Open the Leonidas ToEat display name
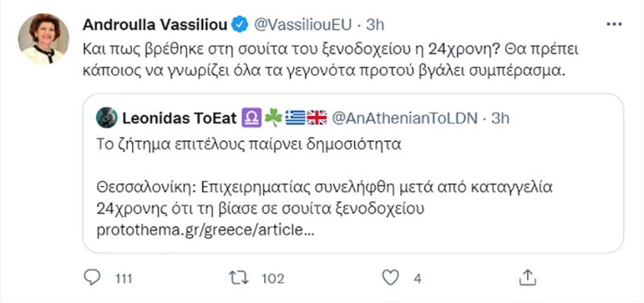 pyautogui.click(x=180, y=118)
